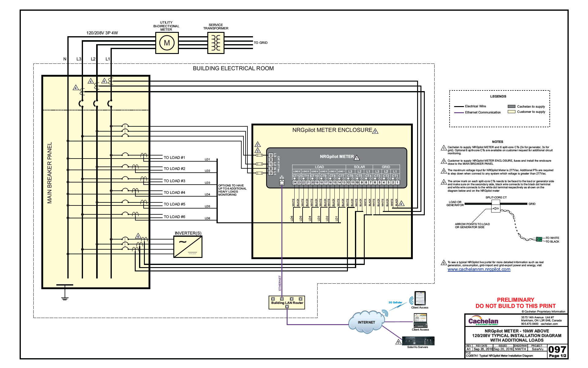Click the TO LOAD #4 label
This screenshot has width=588, height=368.
coord(174,193)
